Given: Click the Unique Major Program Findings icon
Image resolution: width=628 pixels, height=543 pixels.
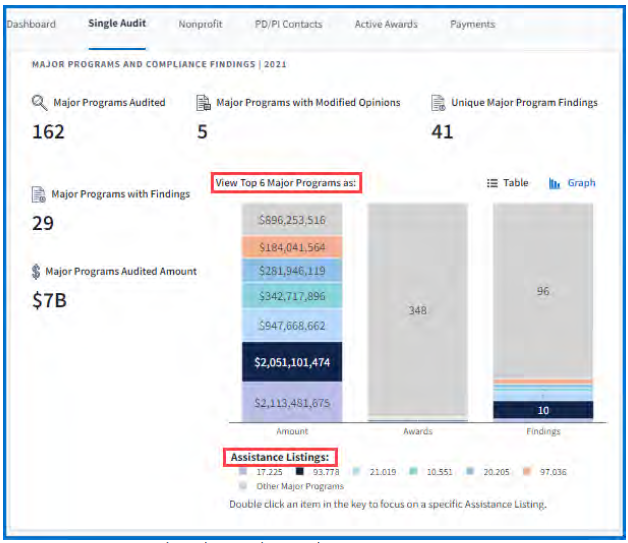Looking at the screenshot, I should (x=437, y=103).
